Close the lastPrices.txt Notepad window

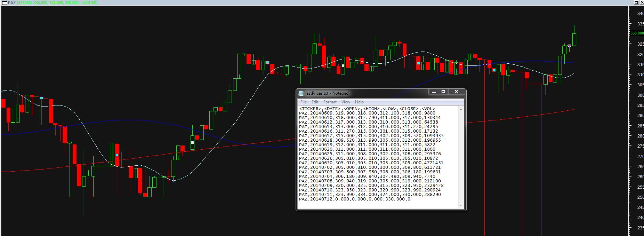coord(456,92)
